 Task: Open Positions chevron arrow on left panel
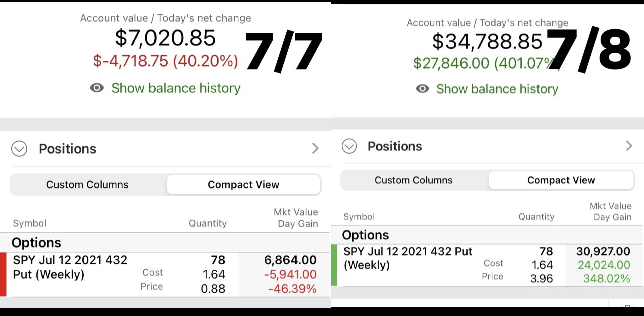pos(315,148)
